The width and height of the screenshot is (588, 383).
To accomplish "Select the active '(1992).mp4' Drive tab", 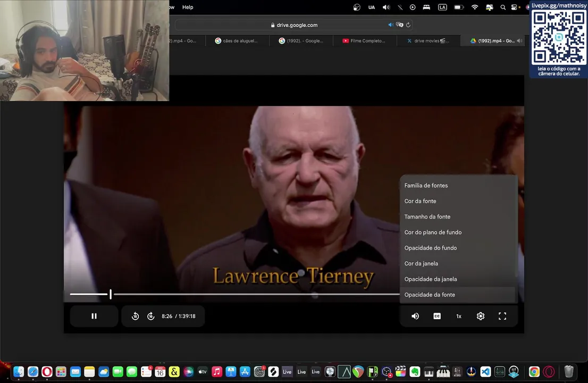I will (493, 41).
